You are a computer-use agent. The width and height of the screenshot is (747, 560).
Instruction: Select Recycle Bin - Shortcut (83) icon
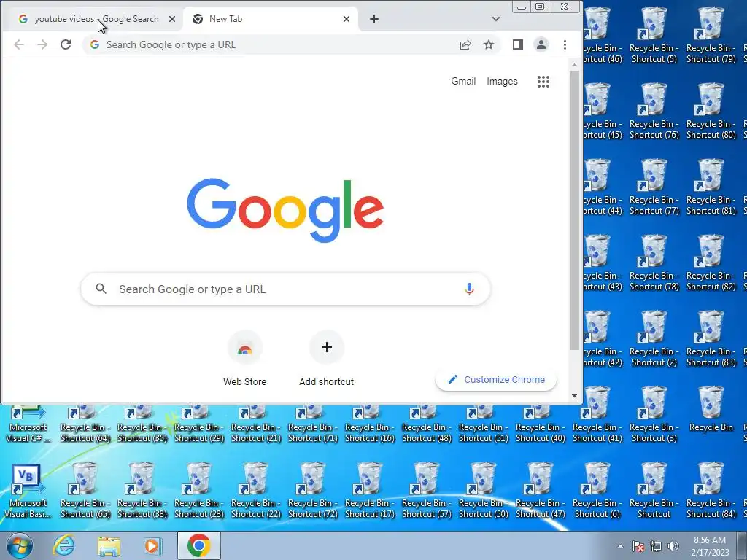(711, 339)
